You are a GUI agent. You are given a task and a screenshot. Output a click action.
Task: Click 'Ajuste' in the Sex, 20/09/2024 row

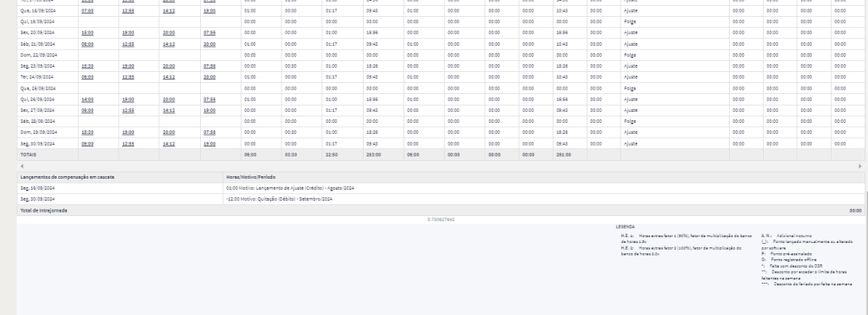coord(631,33)
